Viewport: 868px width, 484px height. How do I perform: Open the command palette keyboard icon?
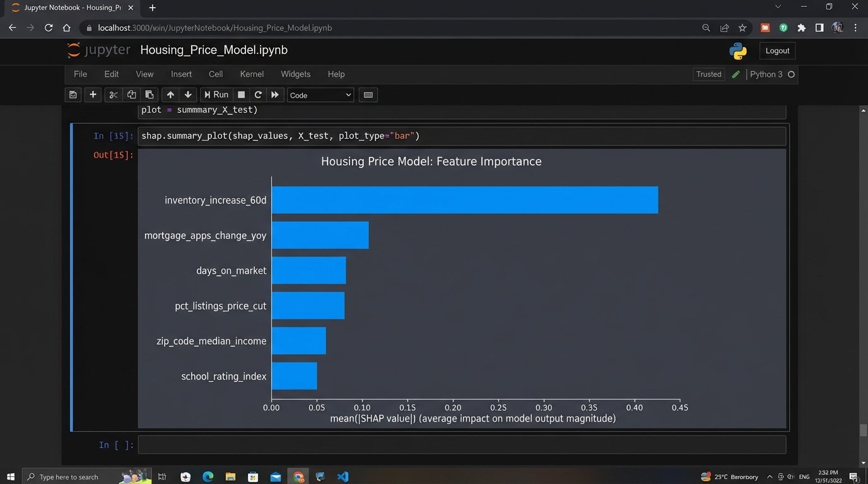368,95
